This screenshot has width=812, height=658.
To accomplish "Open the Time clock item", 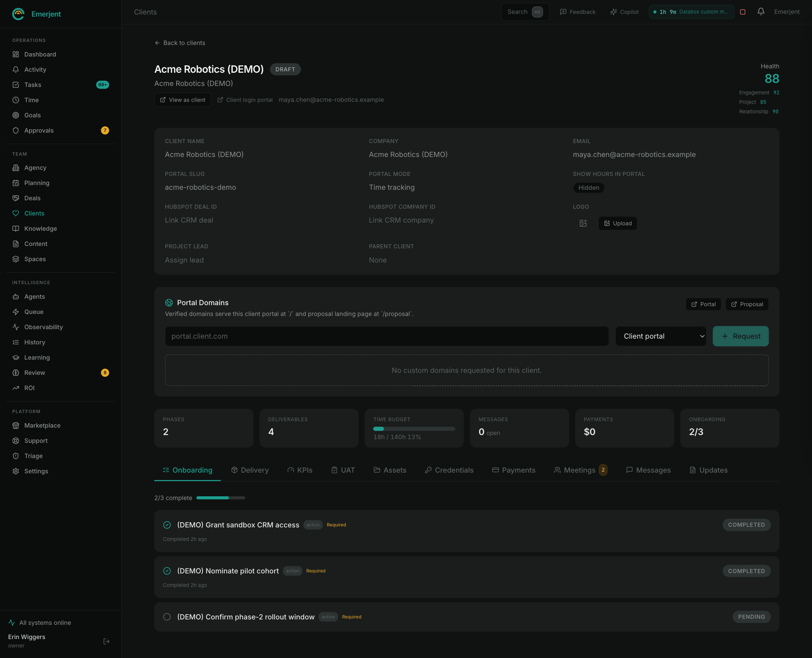I will (x=61, y=100).
